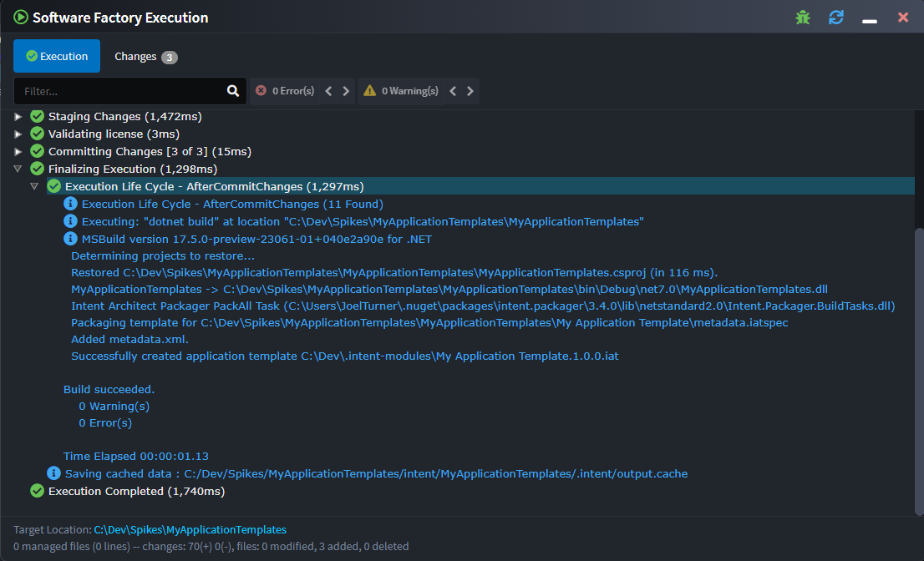Click green check icon beside Committing Changes
Image resolution: width=924 pixels, height=561 pixels.
pos(37,151)
